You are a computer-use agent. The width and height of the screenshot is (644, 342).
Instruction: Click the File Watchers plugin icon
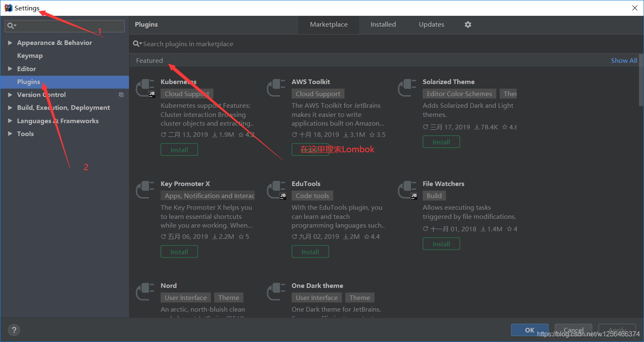tap(407, 190)
